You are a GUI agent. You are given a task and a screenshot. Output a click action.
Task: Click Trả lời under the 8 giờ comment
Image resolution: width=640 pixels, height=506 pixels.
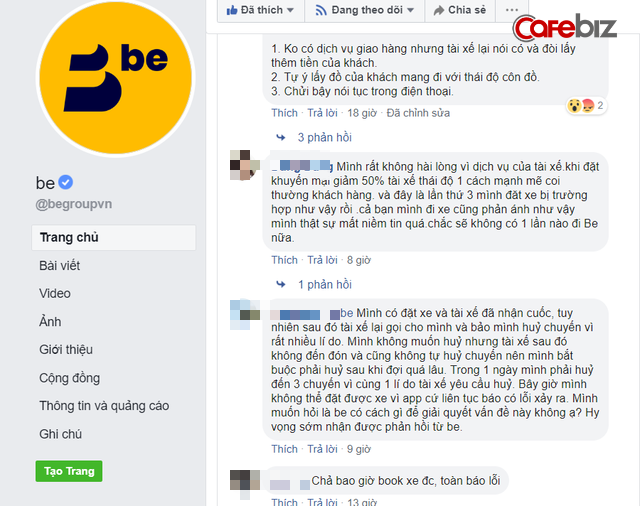tap(322, 260)
